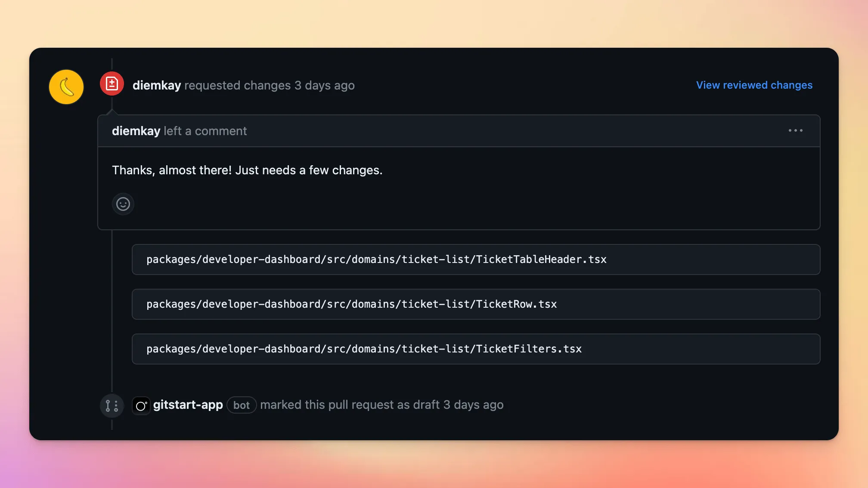Open the emoji reaction picker on the comment
Image resolution: width=868 pixels, height=488 pixels.
123,204
